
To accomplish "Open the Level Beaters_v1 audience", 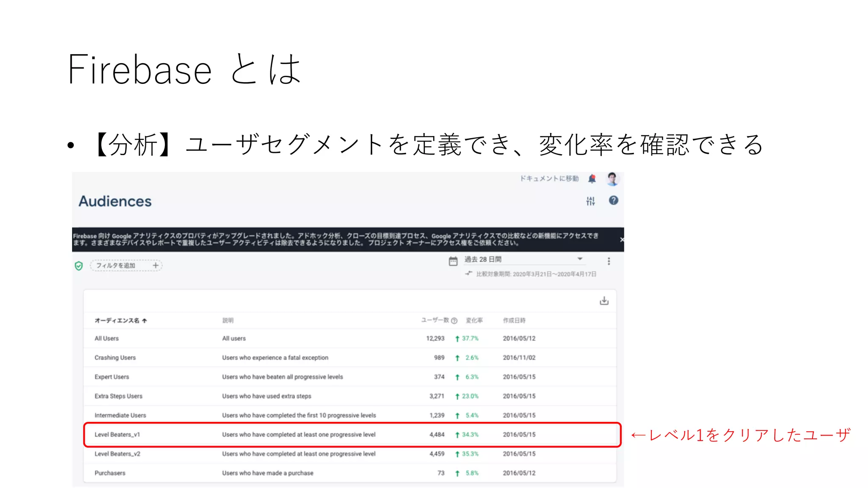I will click(117, 434).
